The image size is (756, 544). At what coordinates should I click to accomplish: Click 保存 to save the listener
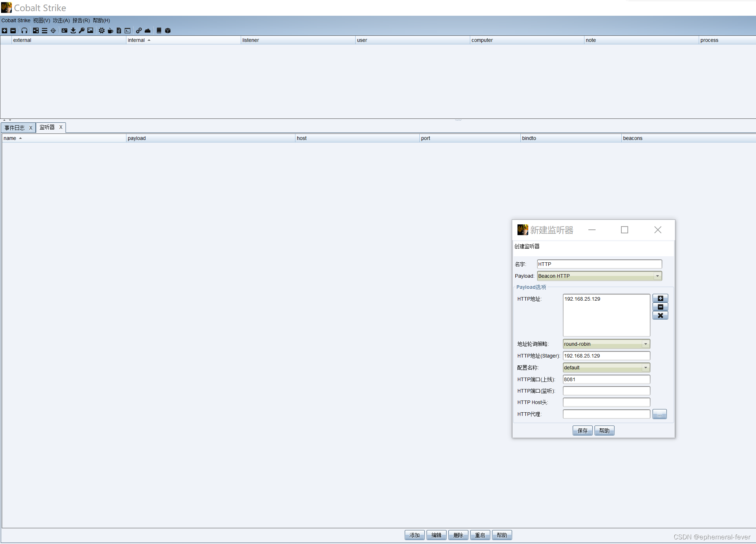pos(582,431)
